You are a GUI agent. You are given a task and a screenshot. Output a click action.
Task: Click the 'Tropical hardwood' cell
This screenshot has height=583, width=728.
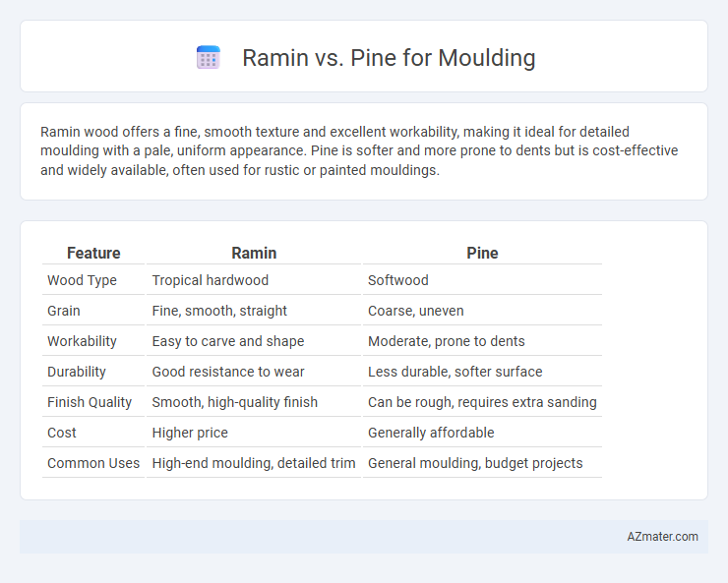[211, 280]
